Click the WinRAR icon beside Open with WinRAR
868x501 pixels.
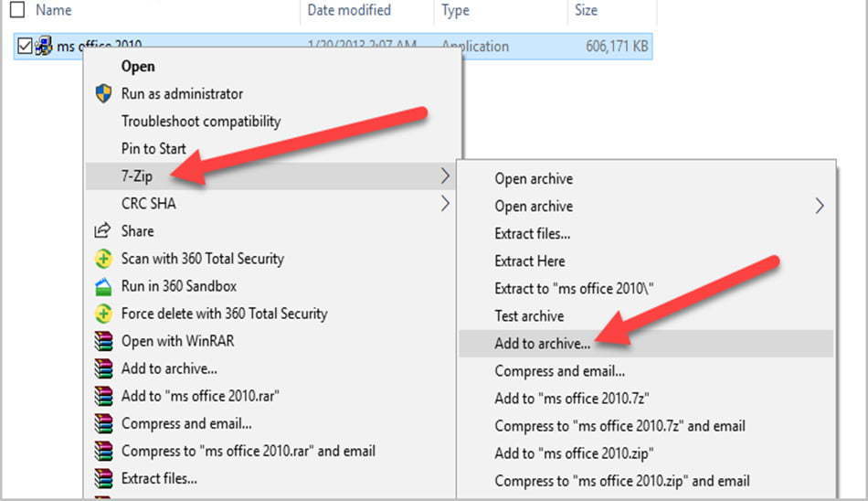pyautogui.click(x=103, y=341)
